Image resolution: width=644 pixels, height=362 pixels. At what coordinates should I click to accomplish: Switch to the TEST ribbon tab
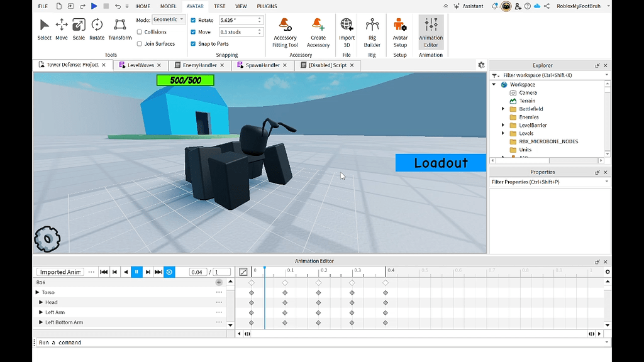[219, 6]
